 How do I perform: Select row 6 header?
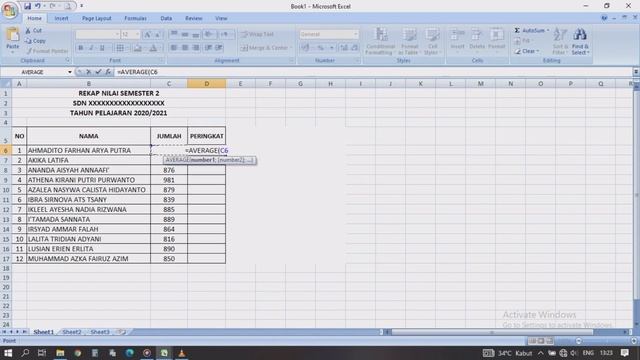click(6, 151)
